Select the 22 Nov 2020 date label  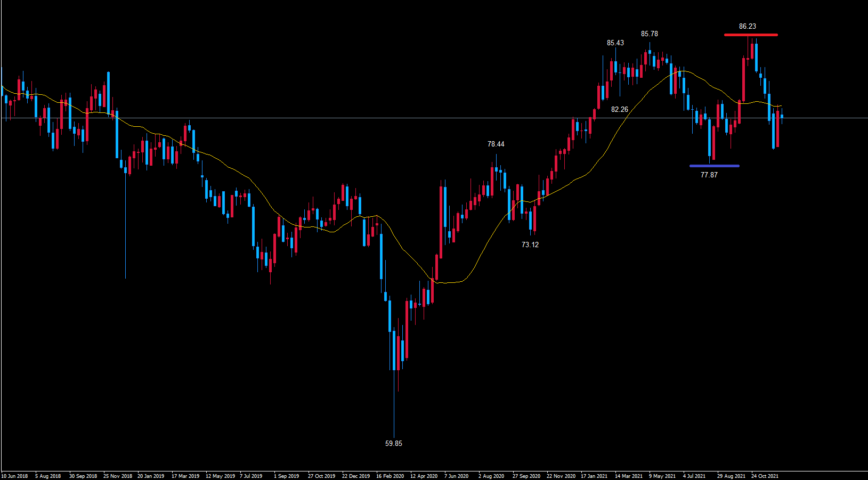pyautogui.click(x=561, y=476)
